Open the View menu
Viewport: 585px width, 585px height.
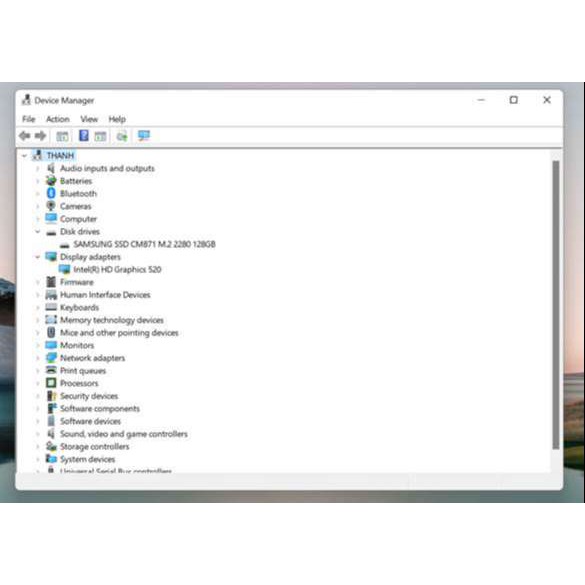89,119
